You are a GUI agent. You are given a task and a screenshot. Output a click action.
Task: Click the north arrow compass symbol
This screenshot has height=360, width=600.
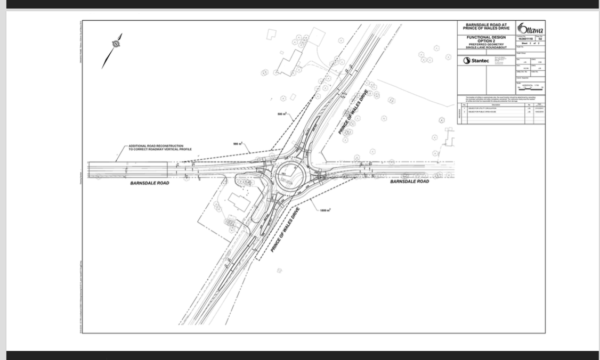pyautogui.click(x=112, y=50)
